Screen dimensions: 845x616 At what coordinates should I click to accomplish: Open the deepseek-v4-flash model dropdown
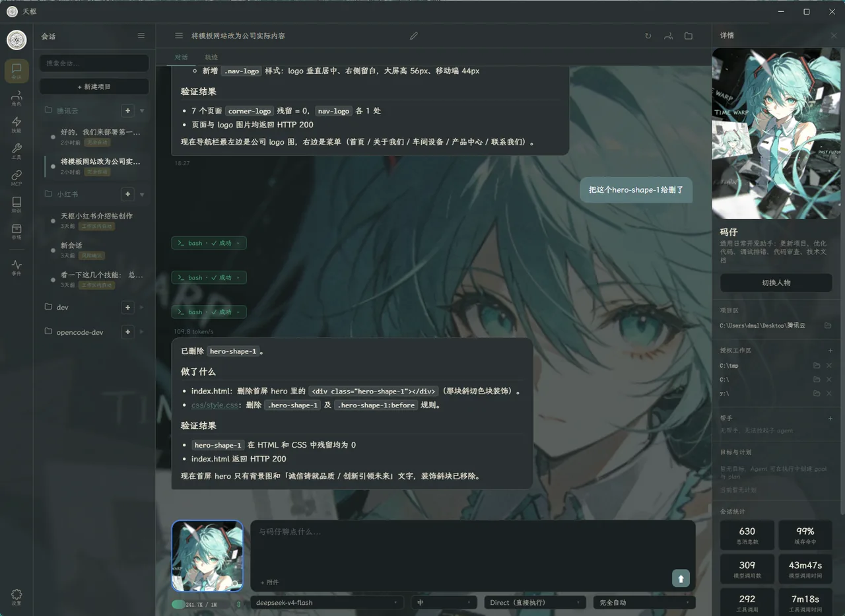click(x=327, y=602)
